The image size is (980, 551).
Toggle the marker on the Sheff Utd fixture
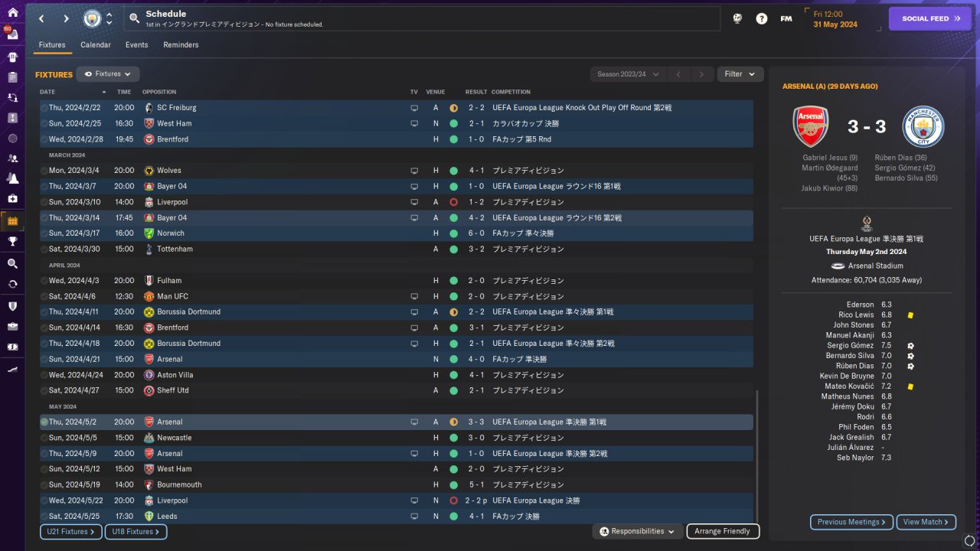(44, 390)
